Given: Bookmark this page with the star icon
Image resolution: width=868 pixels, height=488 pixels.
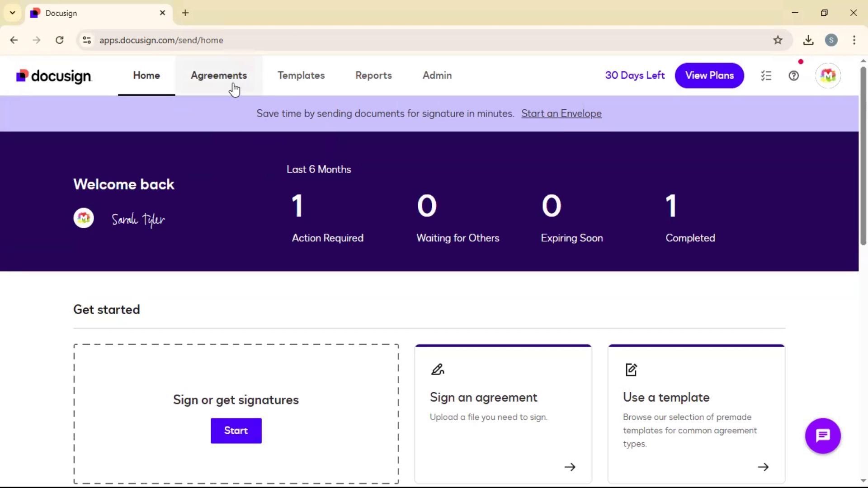Looking at the screenshot, I should 778,40.
